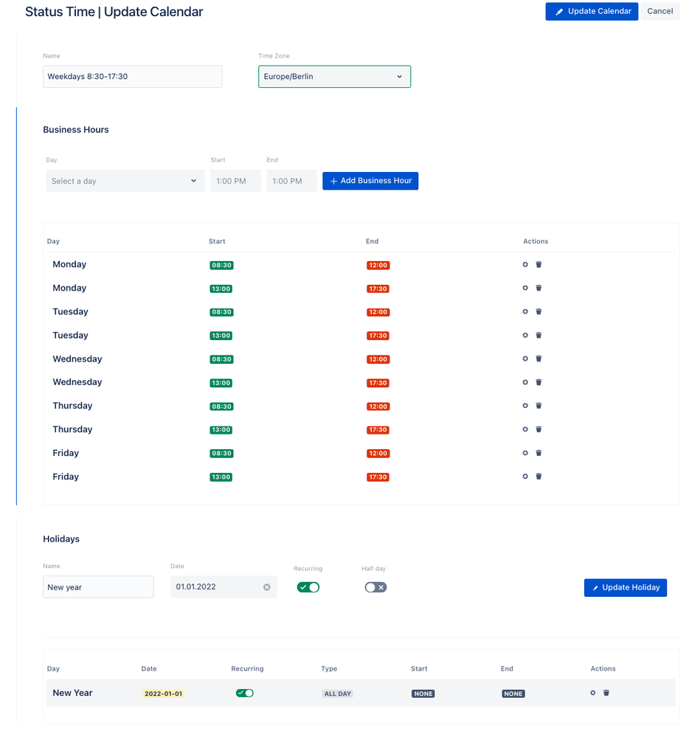Edit the Friday 13:00 business hour
The height and width of the screenshot is (737, 700).
525,477
